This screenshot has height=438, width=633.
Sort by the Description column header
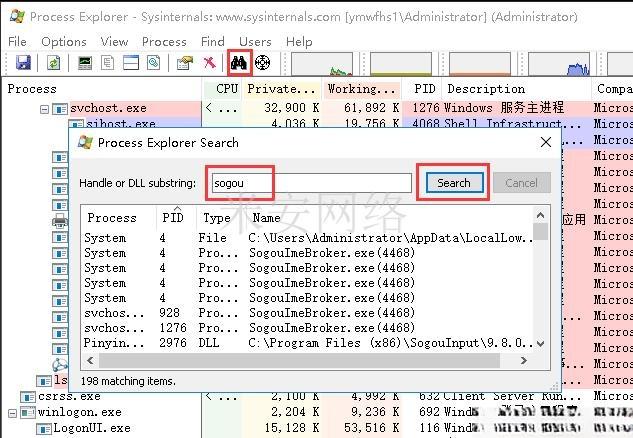pyautogui.click(x=518, y=89)
